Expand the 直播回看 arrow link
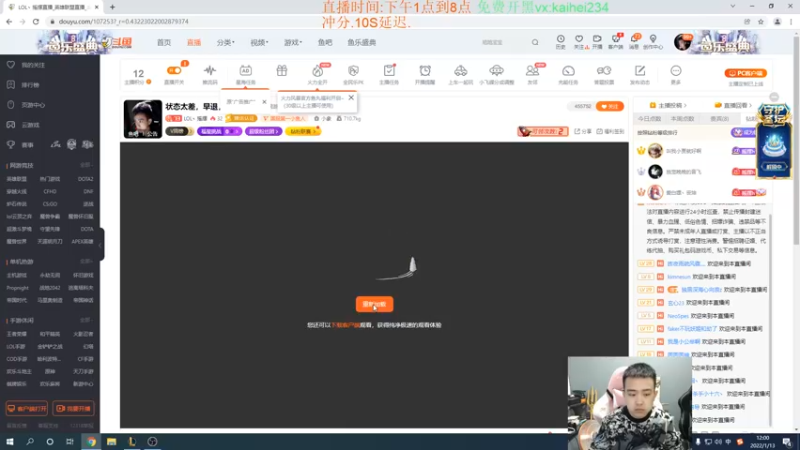 coord(733,105)
